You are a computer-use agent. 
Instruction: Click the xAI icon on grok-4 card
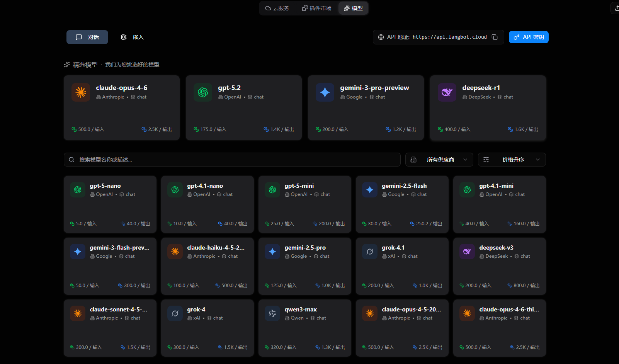175,313
